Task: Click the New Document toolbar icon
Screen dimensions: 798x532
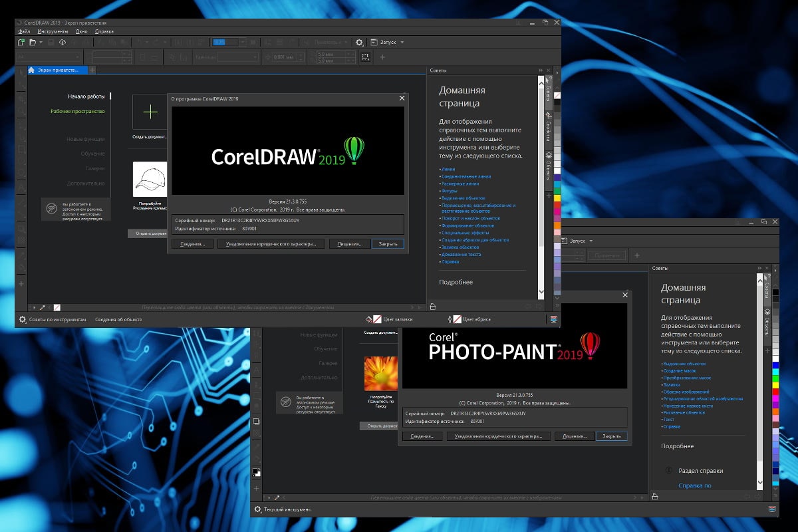Action: pyautogui.click(x=21, y=42)
